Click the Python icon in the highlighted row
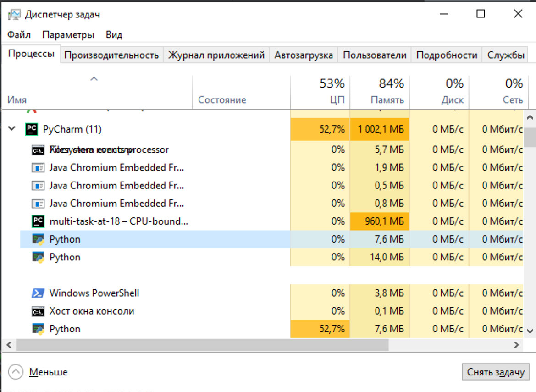The width and height of the screenshot is (536, 392). (38, 239)
